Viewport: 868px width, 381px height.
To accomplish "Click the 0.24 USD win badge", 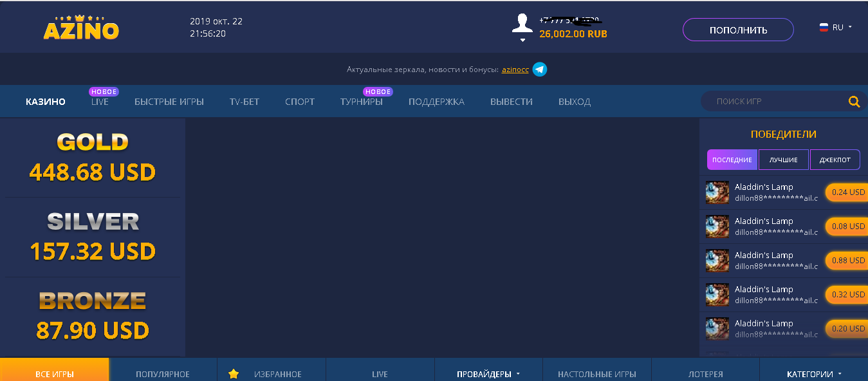I will pos(847,192).
